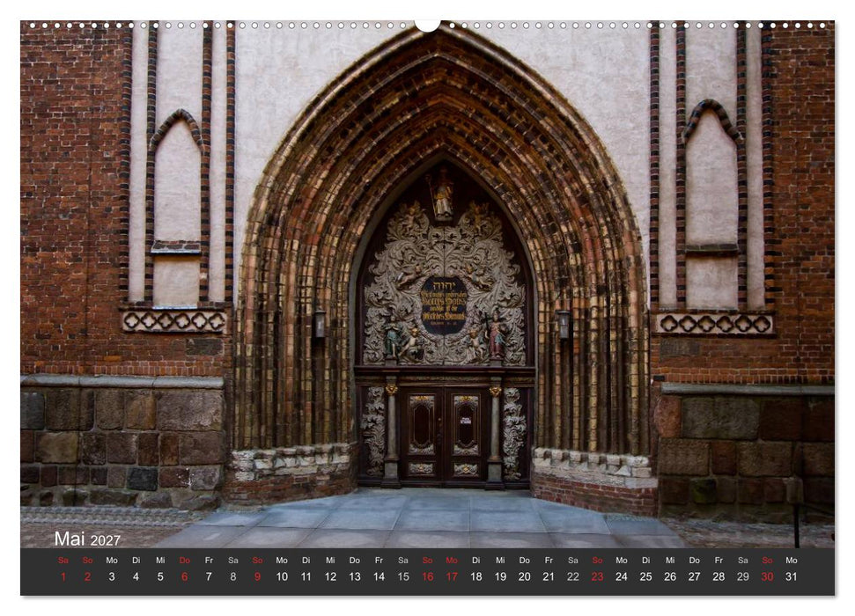Select the red Sunday date 16
The width and height of the screenshot is (855, 616).
(428, 576)
